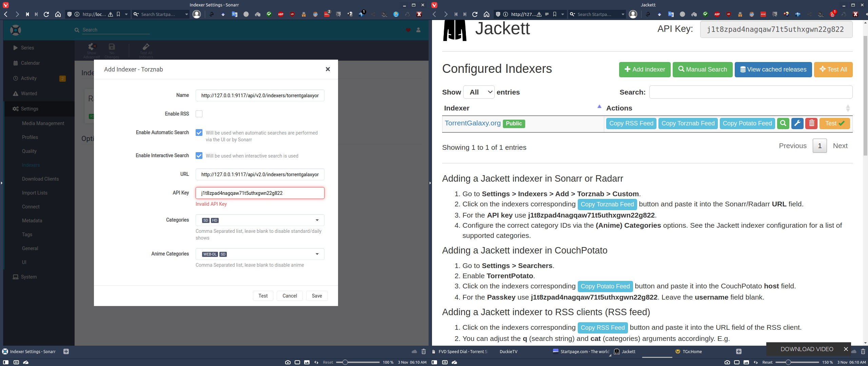
Task: Click Cancel in the Add Indexer dialog
Action: tap(290, 296)
